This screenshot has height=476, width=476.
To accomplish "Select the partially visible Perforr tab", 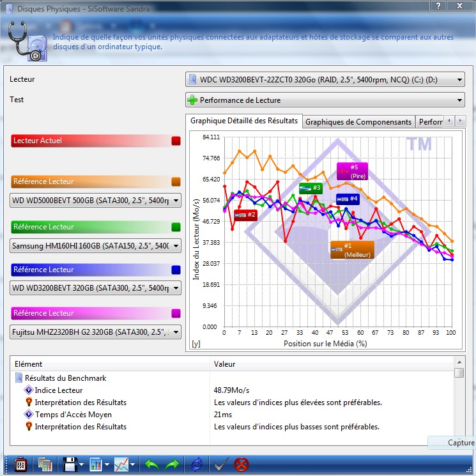I will tap(429, 122).
